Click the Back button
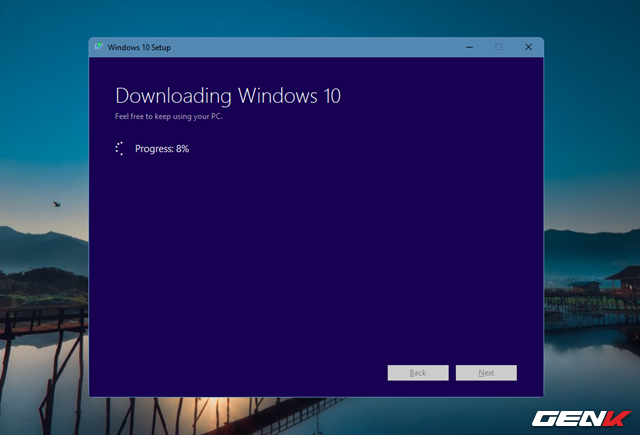 (x=418, y=373)
